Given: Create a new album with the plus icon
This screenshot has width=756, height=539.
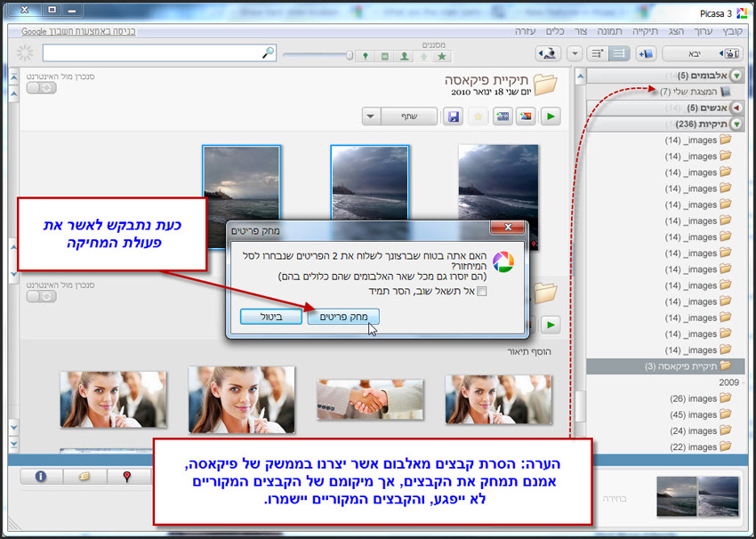Looking at the screenshot, I should tap(646, 53).
